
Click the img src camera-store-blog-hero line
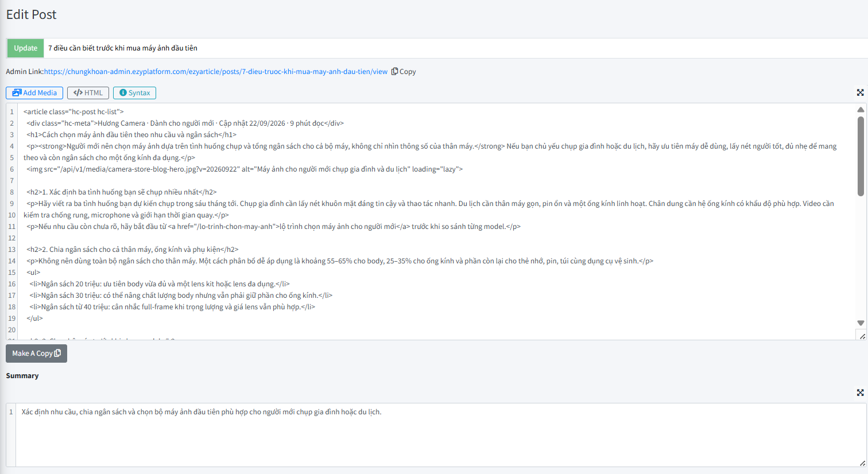pos(245,169)
